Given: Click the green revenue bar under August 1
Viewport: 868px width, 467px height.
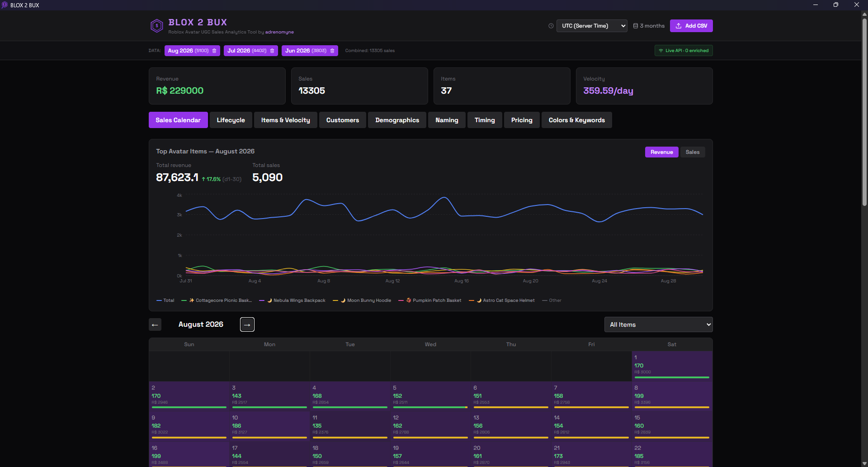Looking at the screenshot, I should (x=671, y=377).
